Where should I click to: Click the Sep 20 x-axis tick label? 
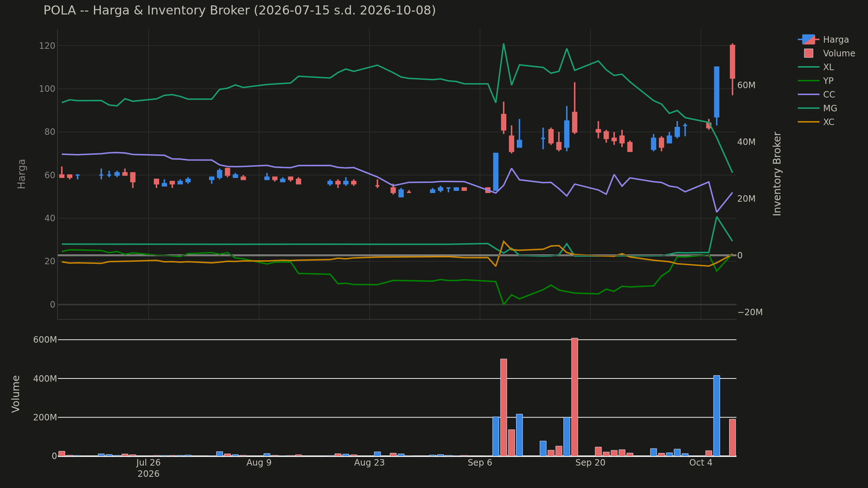point(590,463)
